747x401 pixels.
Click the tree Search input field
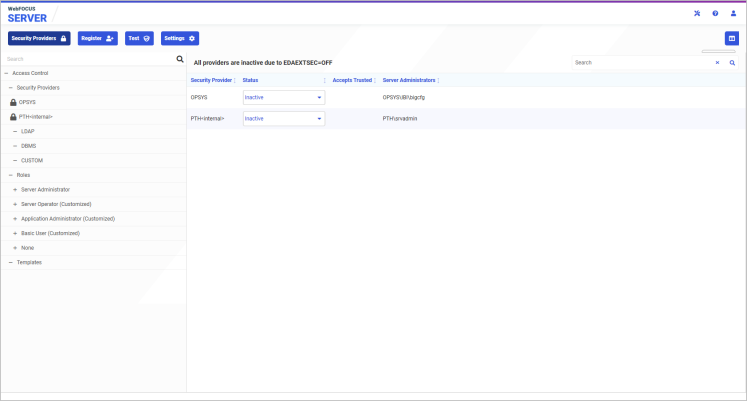pos(90,59)
